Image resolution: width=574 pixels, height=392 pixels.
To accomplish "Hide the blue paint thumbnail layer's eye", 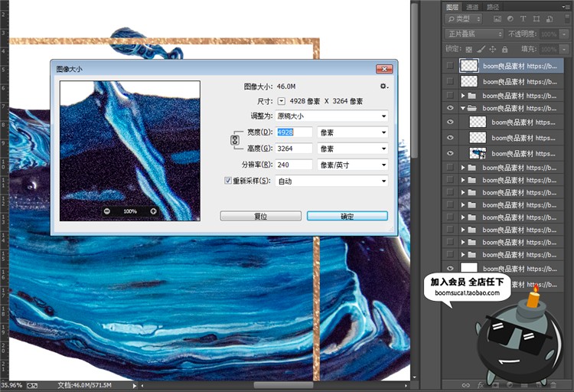I will coord(450,153).
